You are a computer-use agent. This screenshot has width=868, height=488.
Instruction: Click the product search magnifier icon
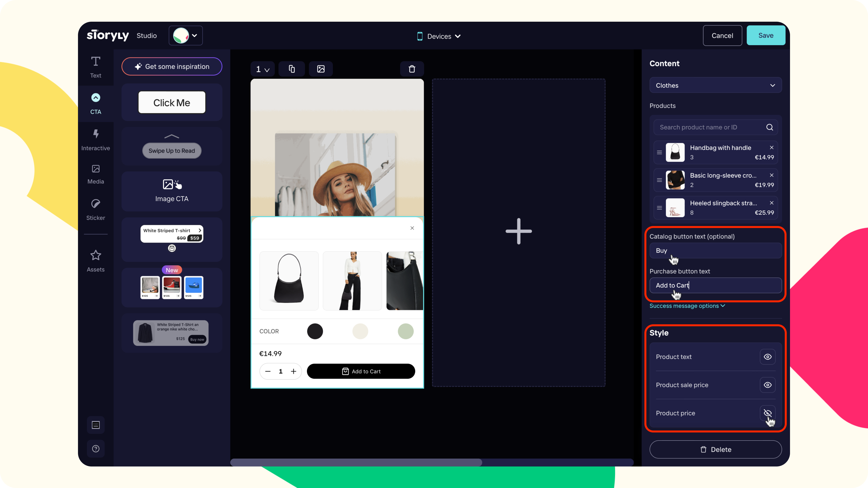pos(770,127)
